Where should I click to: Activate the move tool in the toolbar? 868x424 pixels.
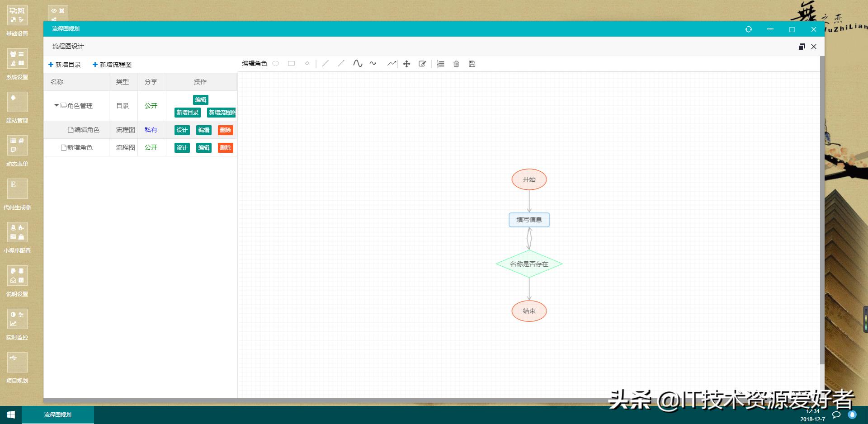(x=406, y=64)
